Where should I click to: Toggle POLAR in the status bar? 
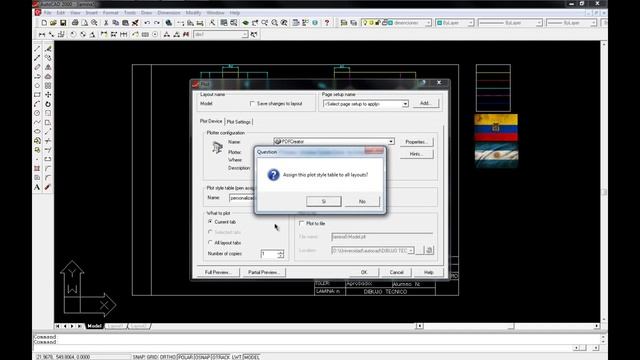185,357
